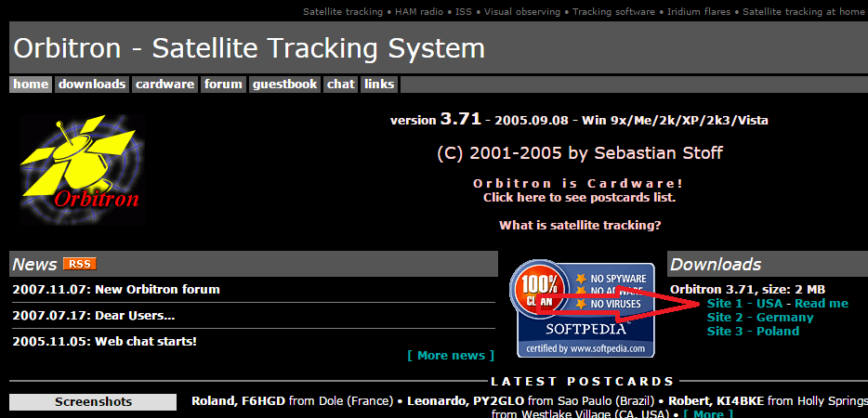Image resolution: width=868 pixels, height=418 pixels.
Task: Click the News section header
Action: [254, 264]
